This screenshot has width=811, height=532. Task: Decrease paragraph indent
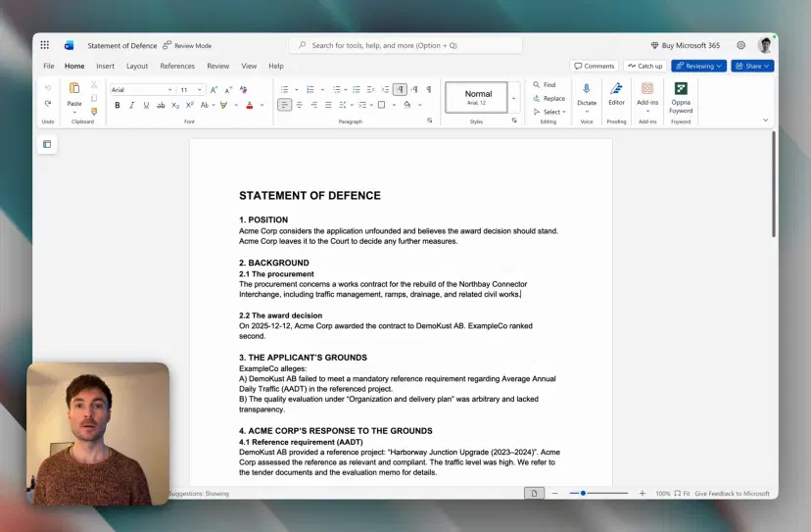coord(371,89)
